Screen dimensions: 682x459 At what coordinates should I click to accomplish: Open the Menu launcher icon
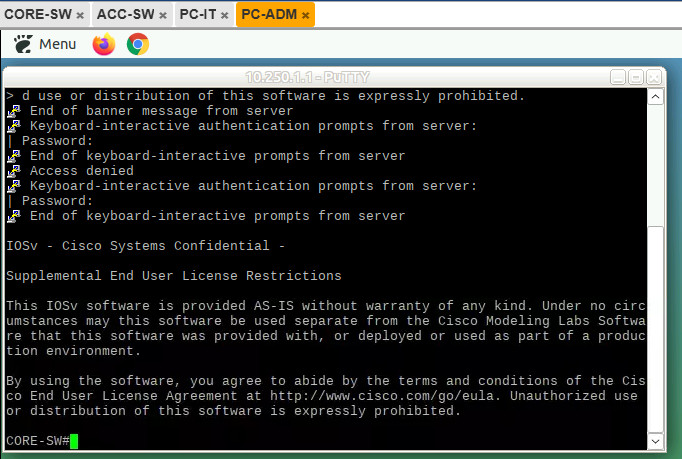click(x=23, y=44)
